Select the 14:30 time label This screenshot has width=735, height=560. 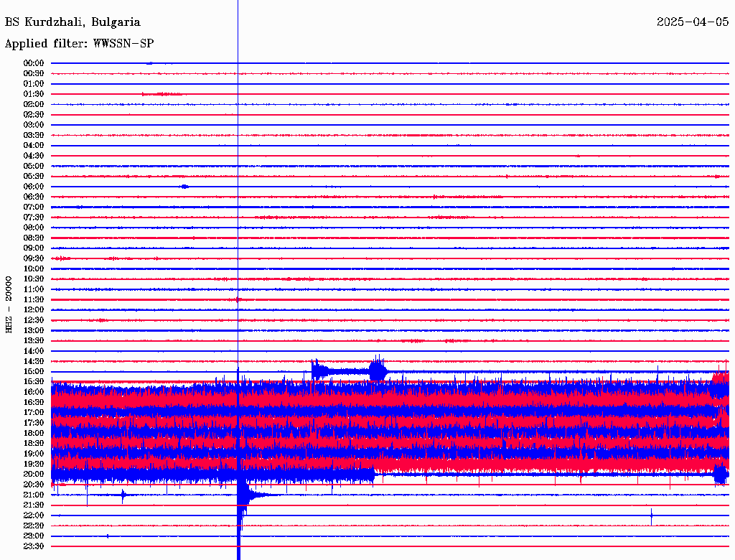pyautogui.click(x=34, y=362)
